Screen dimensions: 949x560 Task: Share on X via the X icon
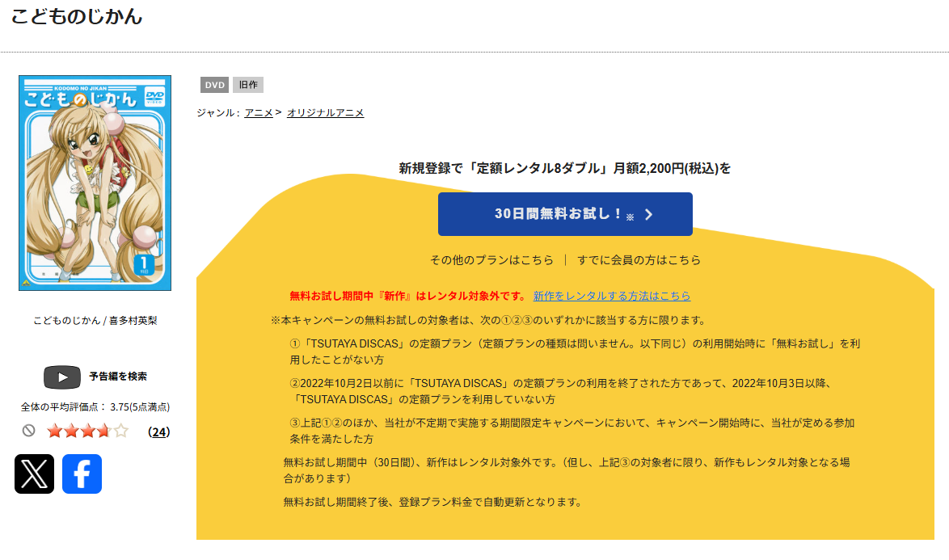[x=35, y=474]
